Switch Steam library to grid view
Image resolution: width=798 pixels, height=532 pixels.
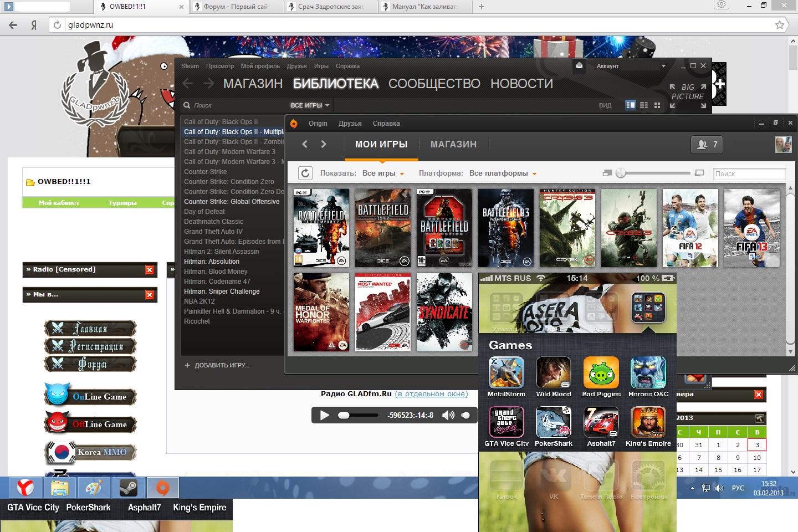[657, 105]
